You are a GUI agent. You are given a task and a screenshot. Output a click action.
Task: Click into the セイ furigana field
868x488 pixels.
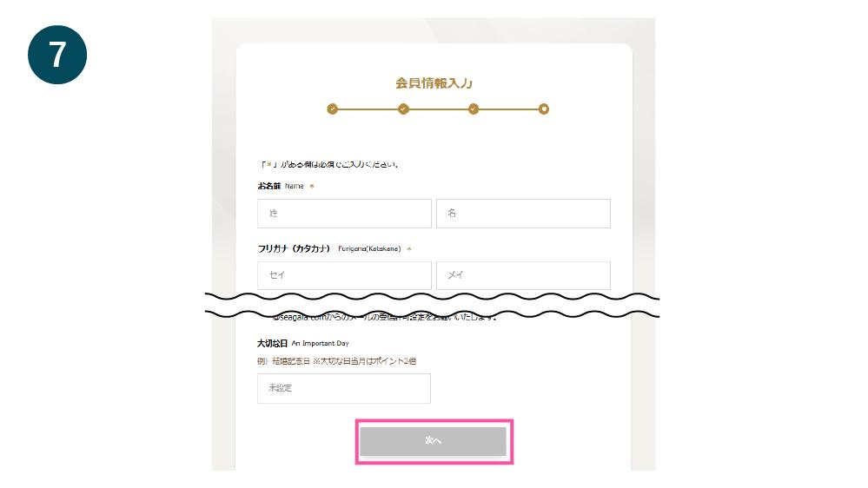pos(344,275)
